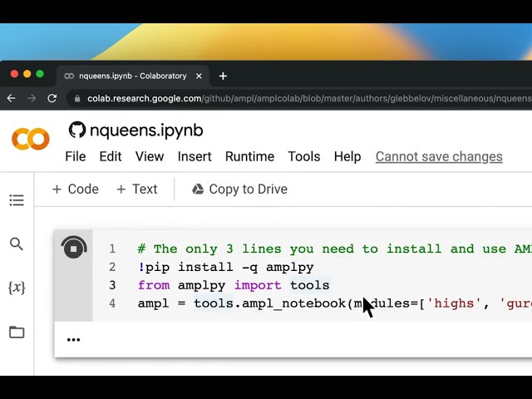Open the Files folder icon in sidebar
The height and width of the screenshot is (399, 532).
17,332
